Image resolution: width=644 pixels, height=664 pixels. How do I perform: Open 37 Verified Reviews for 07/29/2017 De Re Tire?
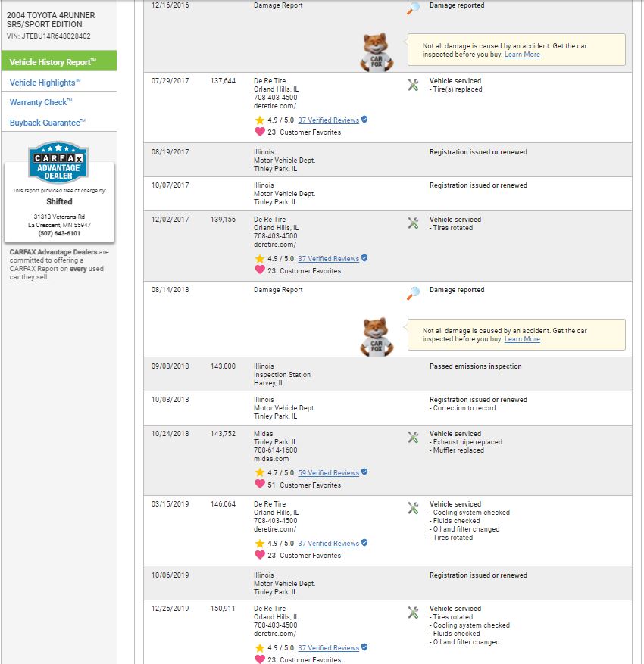coord(328,120)
